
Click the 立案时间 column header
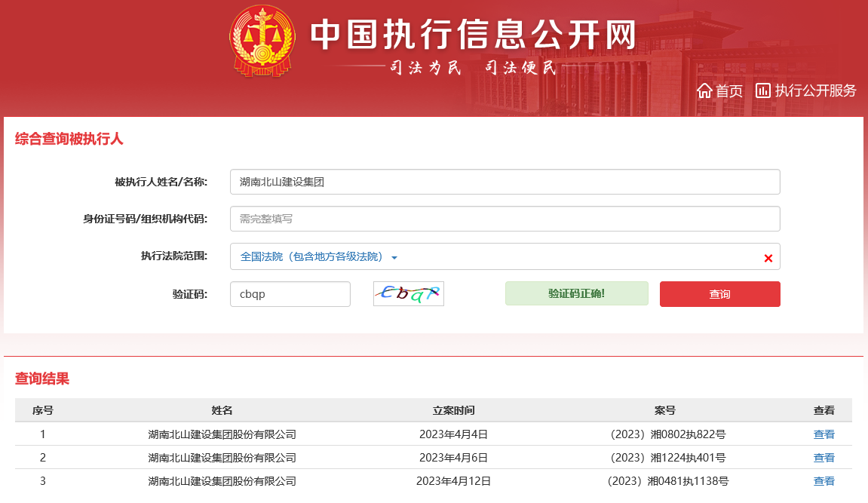(x=453, y=410)
